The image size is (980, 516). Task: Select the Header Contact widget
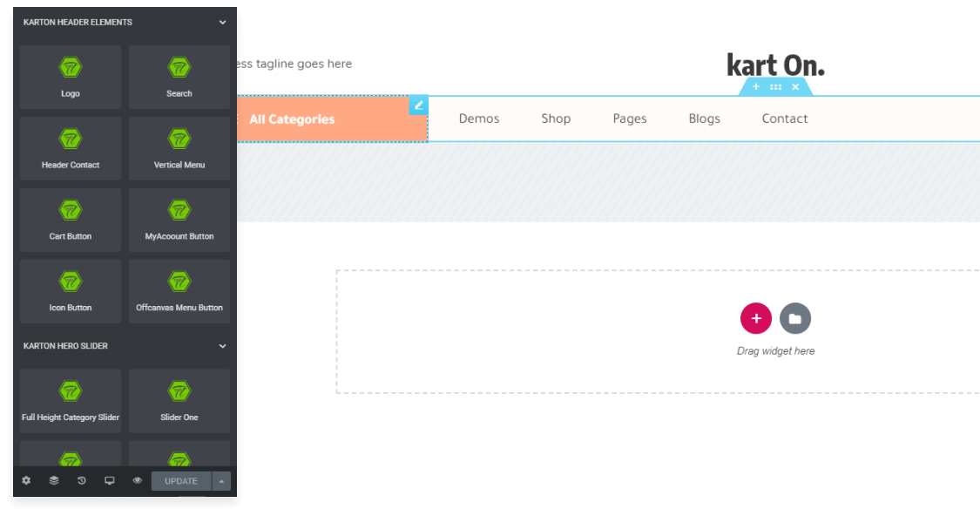pyautogui.click(x=70, y=148)
